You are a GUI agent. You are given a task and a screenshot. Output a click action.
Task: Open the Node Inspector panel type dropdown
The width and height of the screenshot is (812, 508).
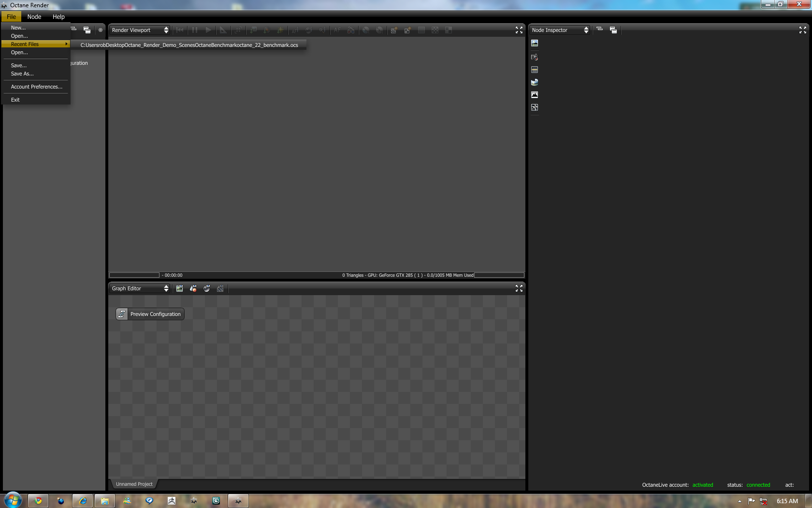560,30
